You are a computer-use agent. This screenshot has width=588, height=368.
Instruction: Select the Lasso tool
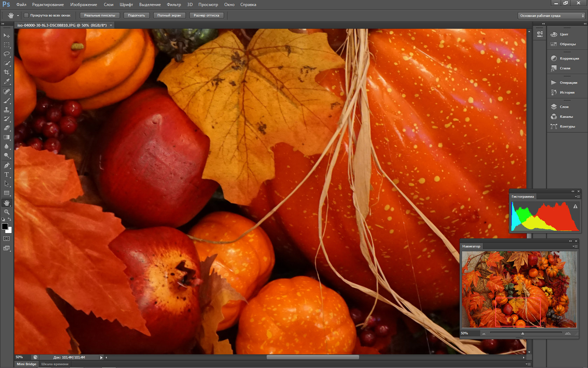click(7, 54)
